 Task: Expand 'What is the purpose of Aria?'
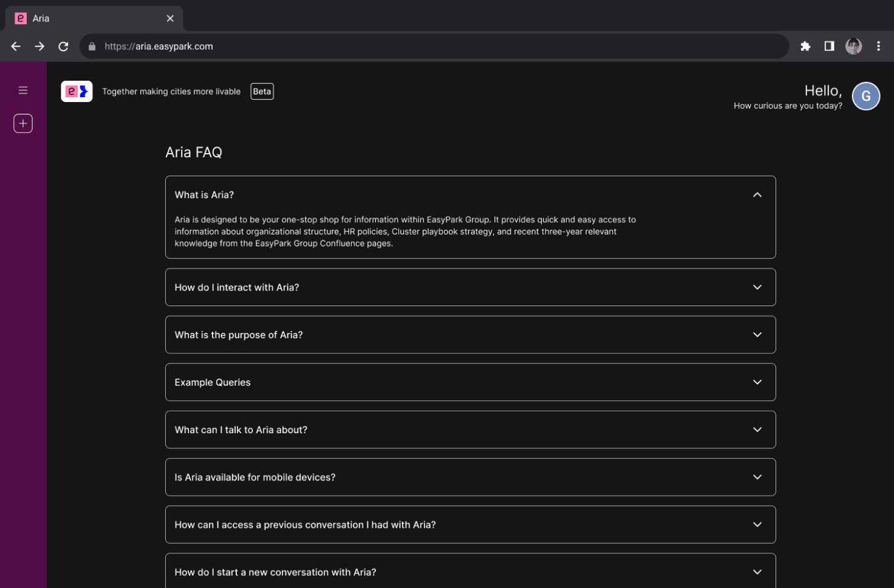(x=471, y=335)
